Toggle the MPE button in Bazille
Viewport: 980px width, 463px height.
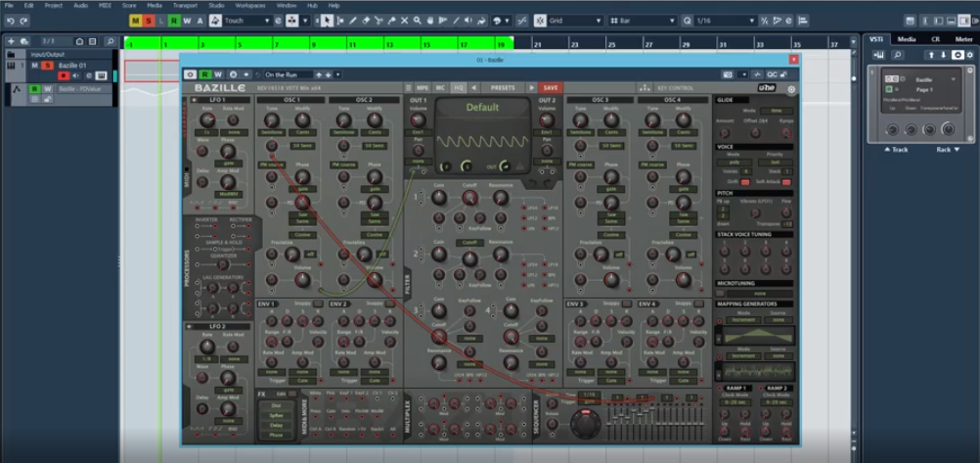(x=423, y=88)
